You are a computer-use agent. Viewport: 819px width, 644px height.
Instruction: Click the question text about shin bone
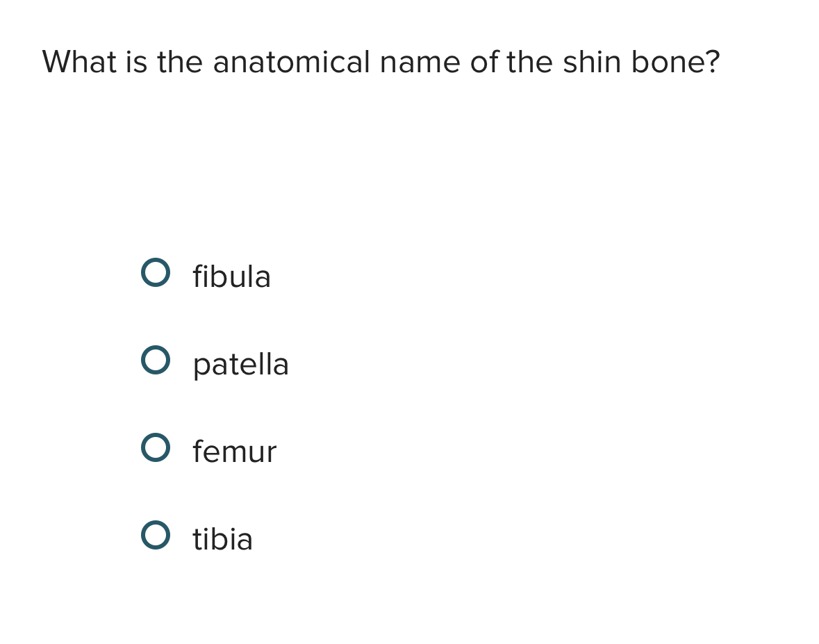[x=381, y=62]
